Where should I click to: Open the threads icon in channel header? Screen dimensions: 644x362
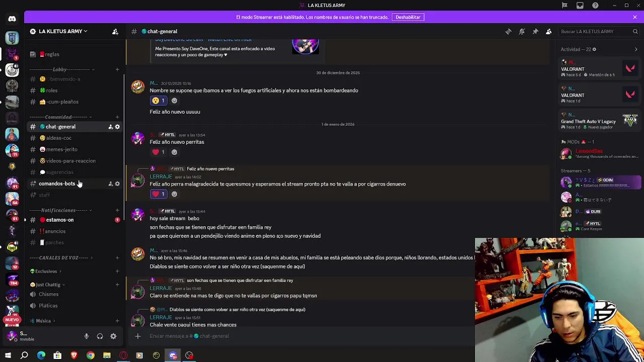pyautogui.click(x=508, y=31)
